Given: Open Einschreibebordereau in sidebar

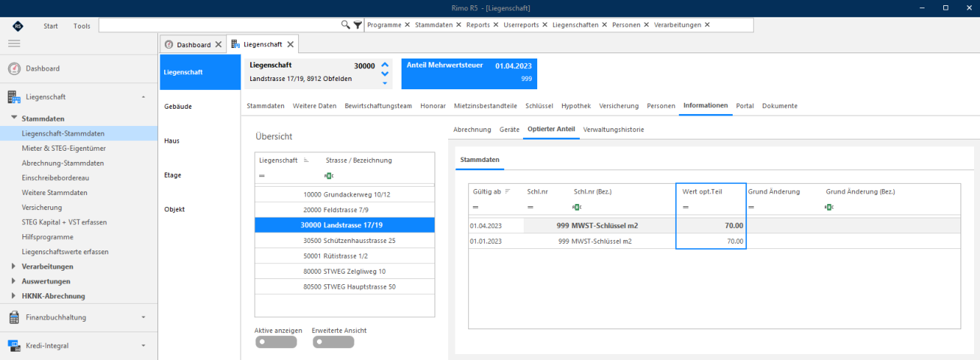Looking at the screenshot, I should click(57, 178).
